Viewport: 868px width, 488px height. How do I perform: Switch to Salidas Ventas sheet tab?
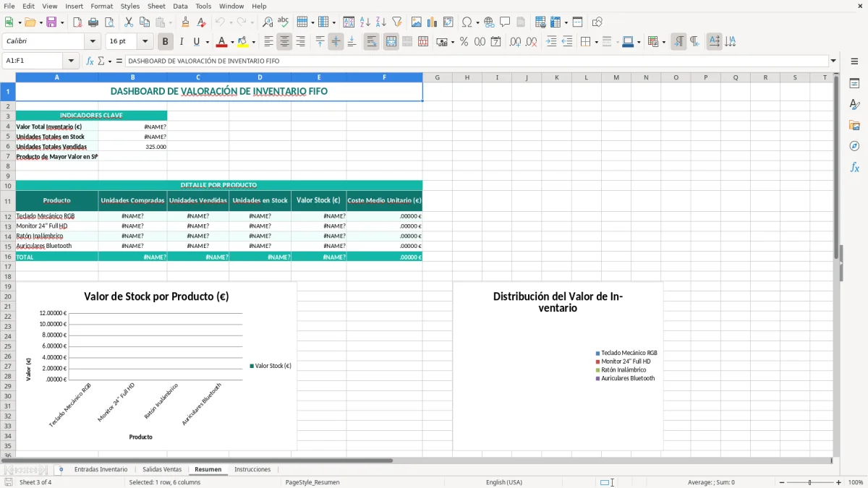coord(162,469)
